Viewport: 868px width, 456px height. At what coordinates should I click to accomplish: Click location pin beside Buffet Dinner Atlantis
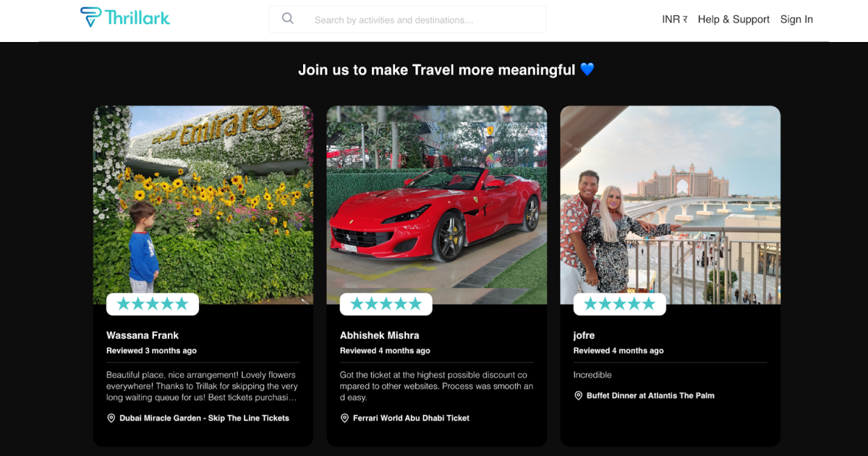click(579, 396)
